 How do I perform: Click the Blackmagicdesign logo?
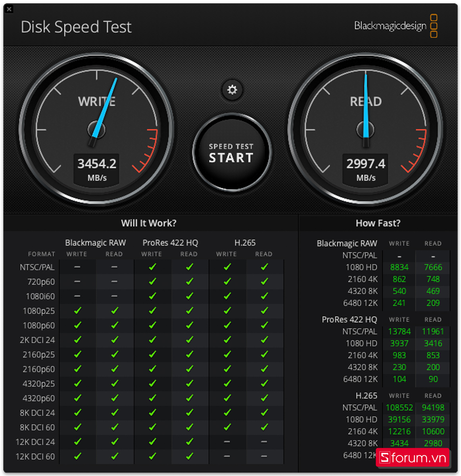(x=390, y=25)
